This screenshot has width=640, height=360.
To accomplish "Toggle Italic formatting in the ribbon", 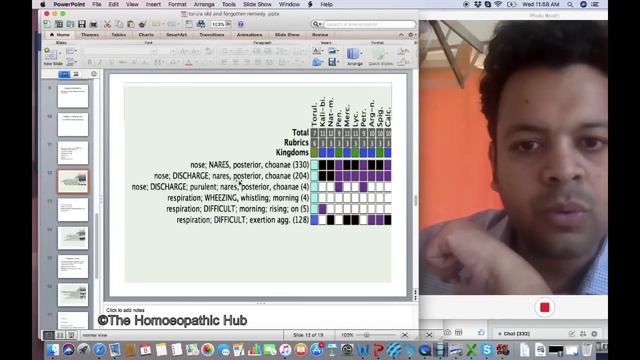I will click(100, 62).
